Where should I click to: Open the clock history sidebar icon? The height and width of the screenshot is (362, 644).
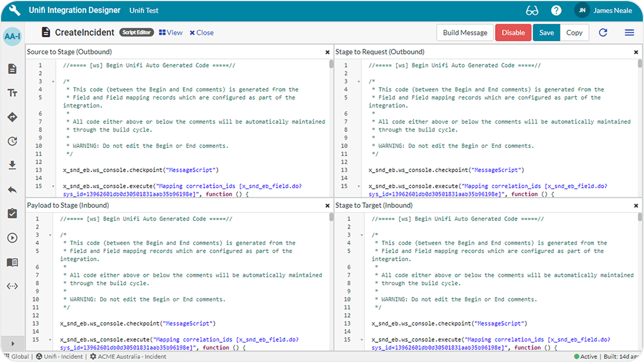click(x=12, y=142)
